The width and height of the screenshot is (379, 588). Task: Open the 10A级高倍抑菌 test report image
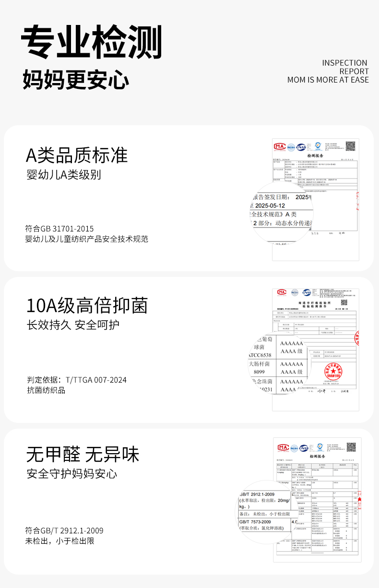pos(316,349)
